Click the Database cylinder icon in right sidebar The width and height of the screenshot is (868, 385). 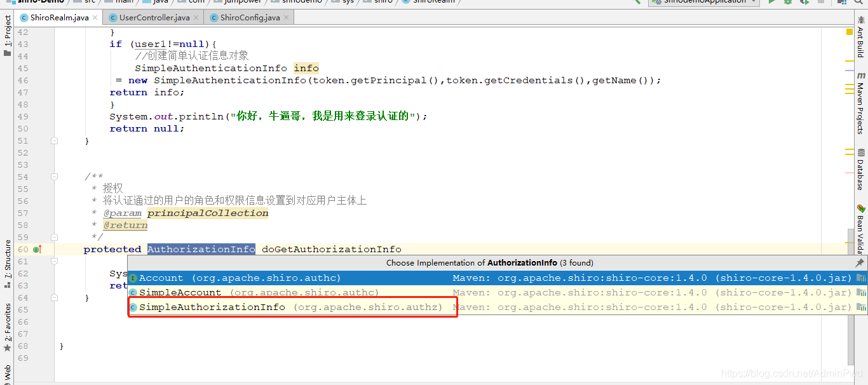tap(861, 152)
